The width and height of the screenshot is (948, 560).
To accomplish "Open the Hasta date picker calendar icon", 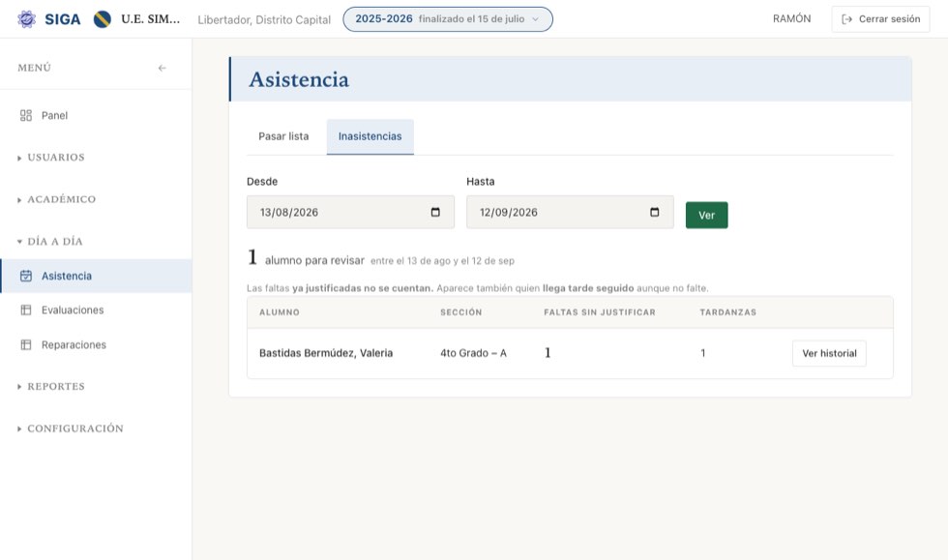I will pos(655,212).
